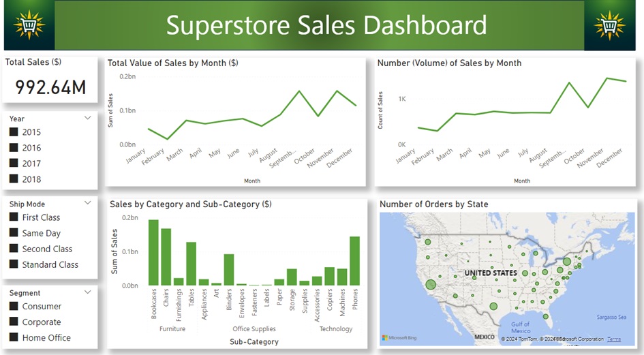Click the Bookcases bar in chart
The height and width of the screenshot is (355, 644).
click(153, 253)
